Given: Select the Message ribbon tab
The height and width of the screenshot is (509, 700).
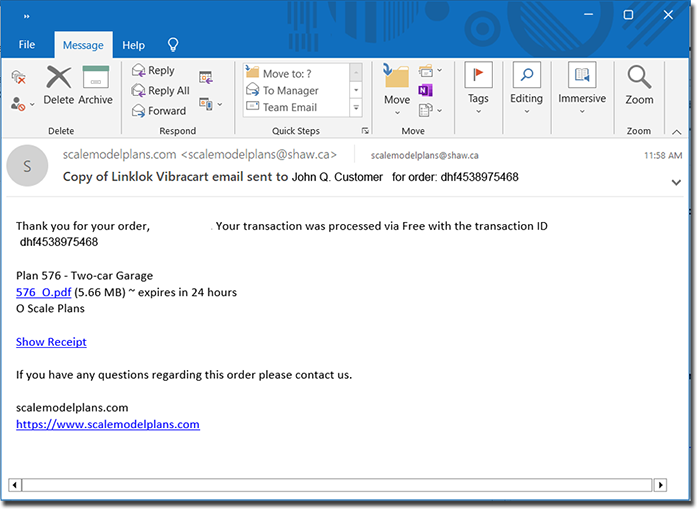Looking at the screenshot, I should 83,45.
